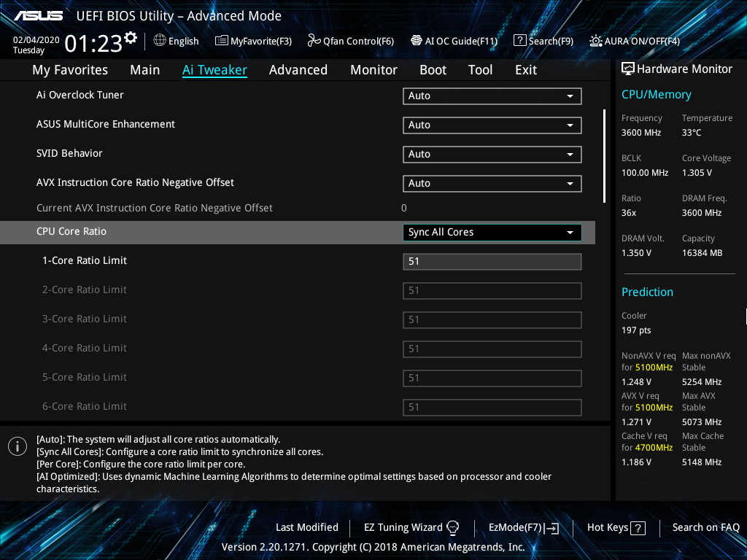
Task: Switch to the Main tab
Action: (x=145, y=70)
